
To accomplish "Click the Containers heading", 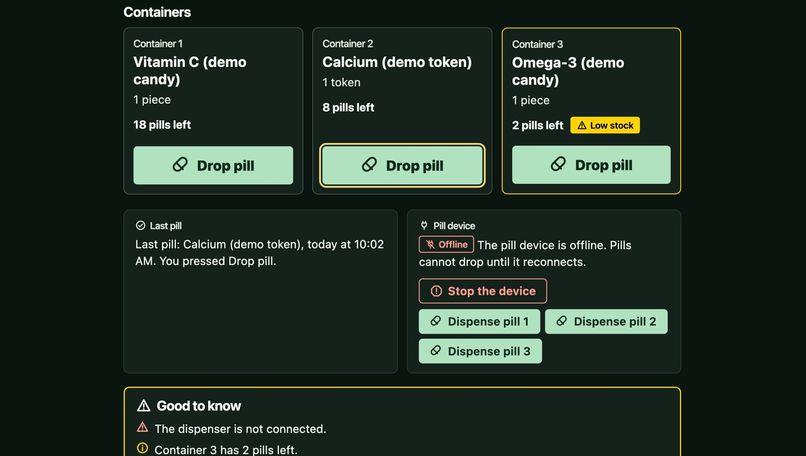I will [x=157, y=12].
